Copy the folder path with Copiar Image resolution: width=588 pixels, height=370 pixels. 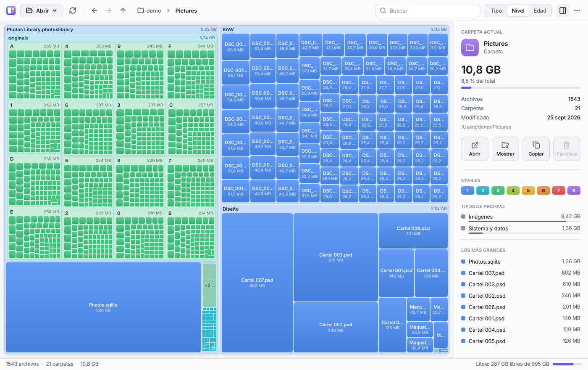pyautogui.click(x=536, y=149)
